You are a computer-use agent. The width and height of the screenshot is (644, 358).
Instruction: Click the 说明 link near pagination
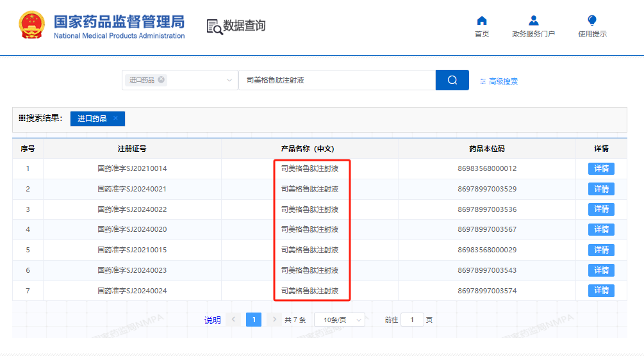coord(212,320)
